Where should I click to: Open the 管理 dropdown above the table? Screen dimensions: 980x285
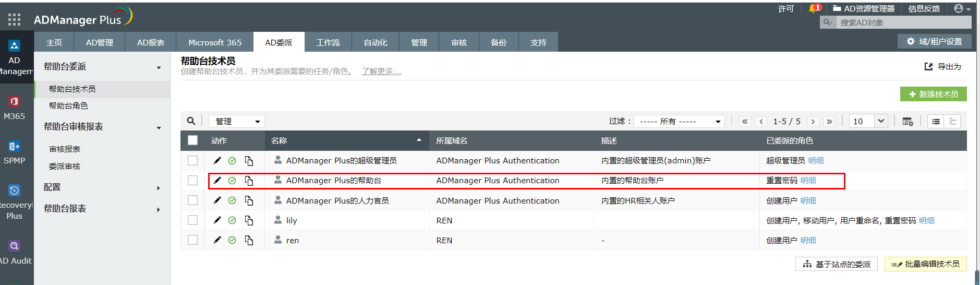point(237,121)
